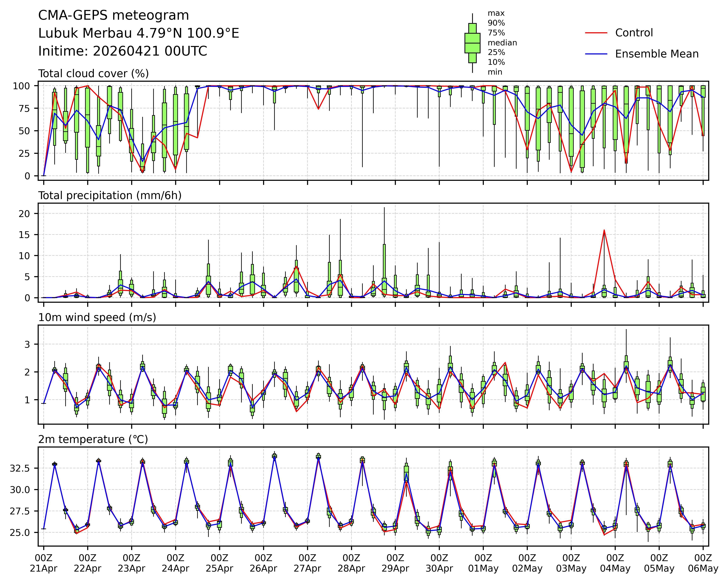
Task: Click 'Total cloud cover (%)' panel title
Action: pos(94,74)
